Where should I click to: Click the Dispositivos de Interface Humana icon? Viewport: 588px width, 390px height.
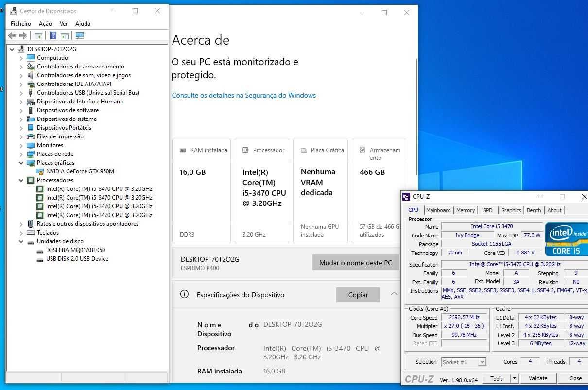click(31, 102)
